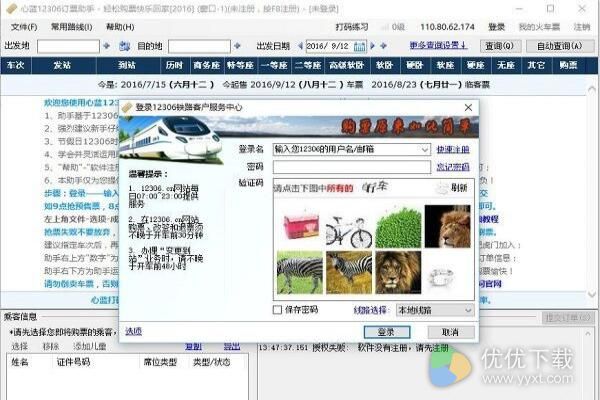The image size is (600, 400).
Task: Click the 选项 link in dialog
Action: point(134,331)
